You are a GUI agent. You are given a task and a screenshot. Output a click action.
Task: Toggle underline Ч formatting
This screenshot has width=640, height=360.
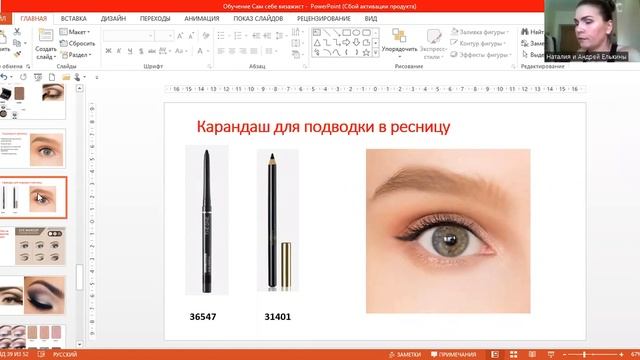click(130, 51)
